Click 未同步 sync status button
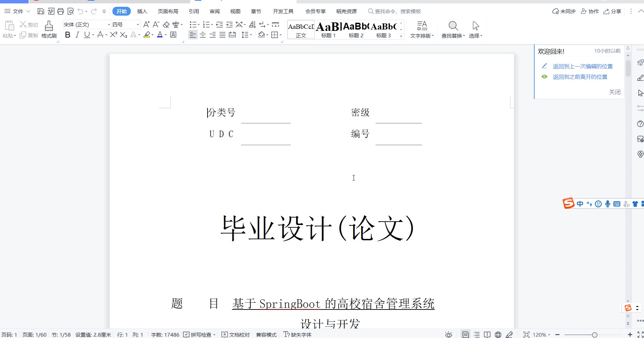The image size is (644, 338). coord(564,12)
